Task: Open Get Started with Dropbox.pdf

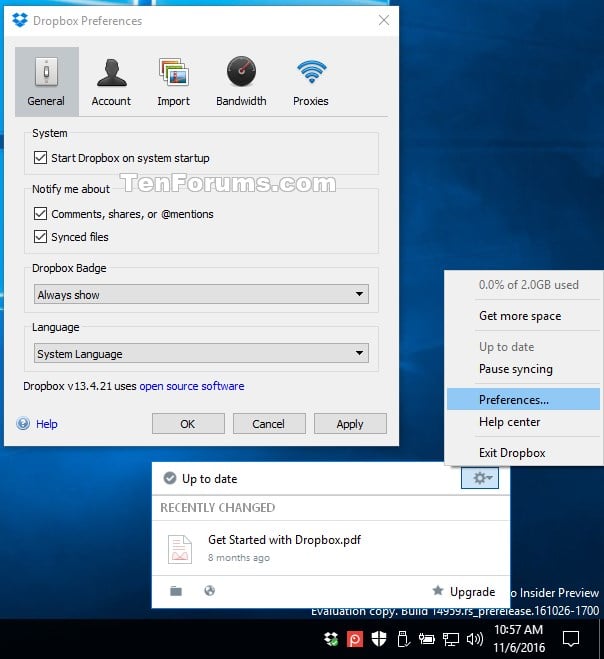Action: click(285, 540)
